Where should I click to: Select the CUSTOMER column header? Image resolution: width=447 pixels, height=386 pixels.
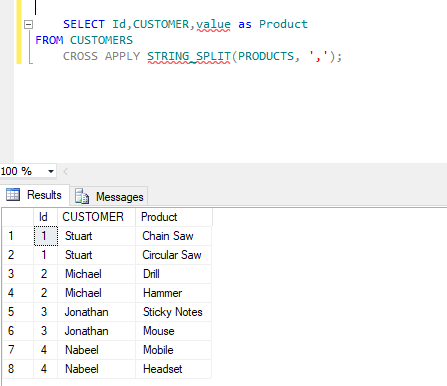tap(96, 217)
